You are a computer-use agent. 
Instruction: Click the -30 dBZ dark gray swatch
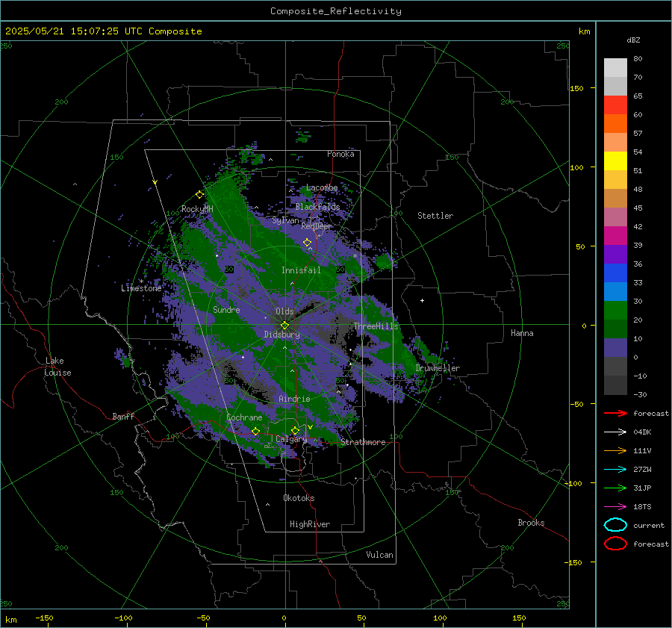[615, 385]
